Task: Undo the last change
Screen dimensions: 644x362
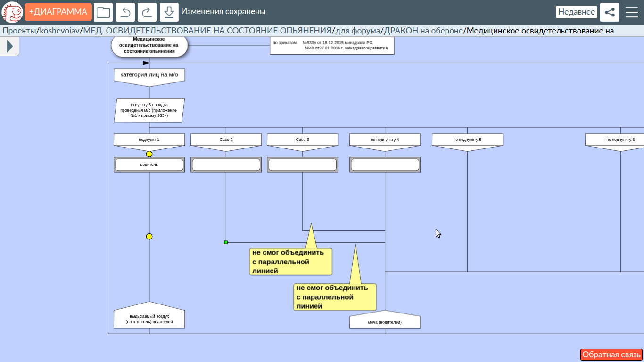Action: (125, 12)
